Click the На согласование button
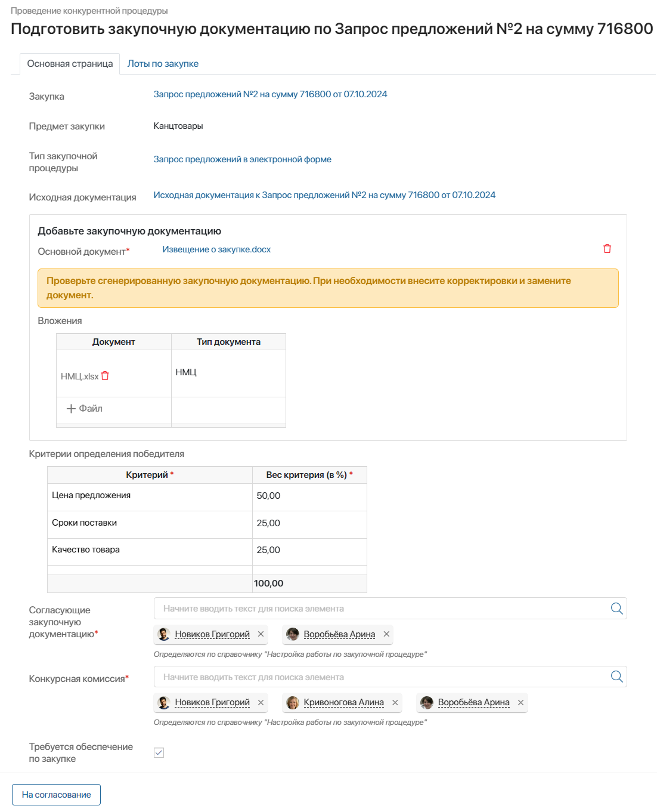 click(x=55, y=794)
